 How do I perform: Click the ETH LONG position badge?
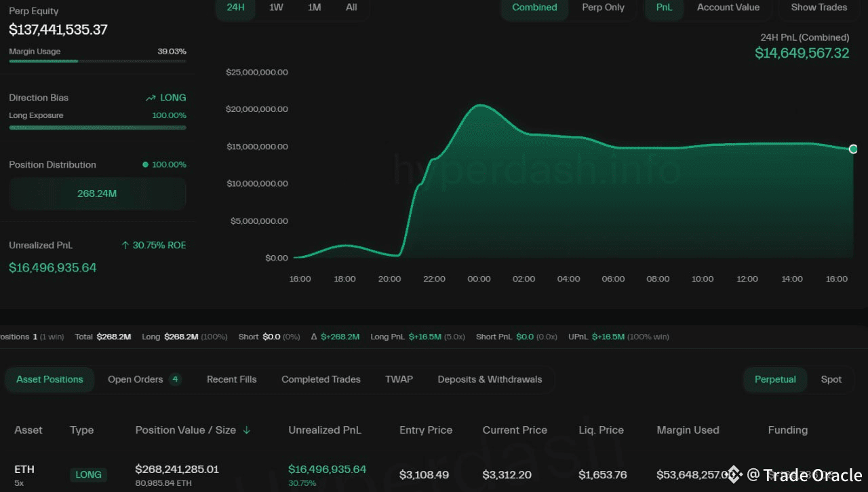(x=88, y=475)
